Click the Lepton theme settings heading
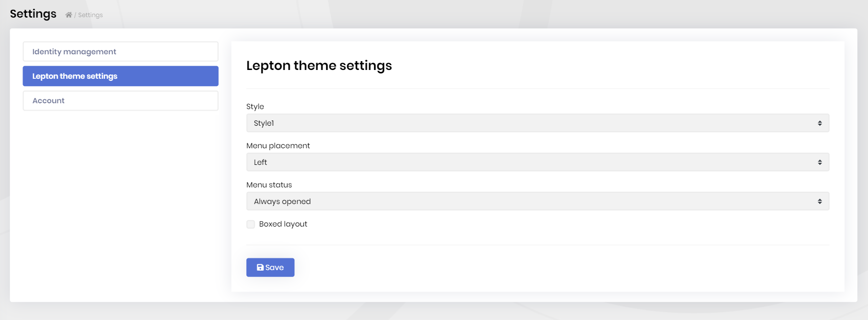Screen dimensions: 868x320 (319, 66)
